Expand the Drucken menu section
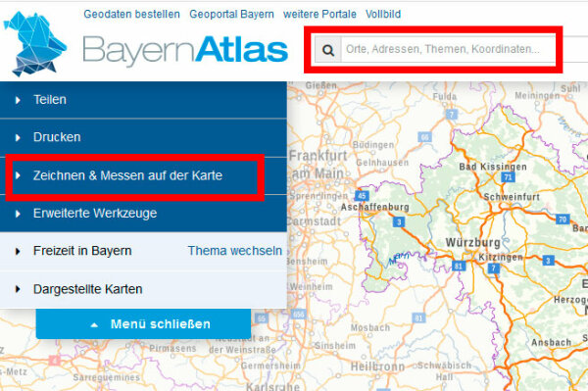This screenshot has height=391, width=588. pyautogui.click(x=143, y=137)
